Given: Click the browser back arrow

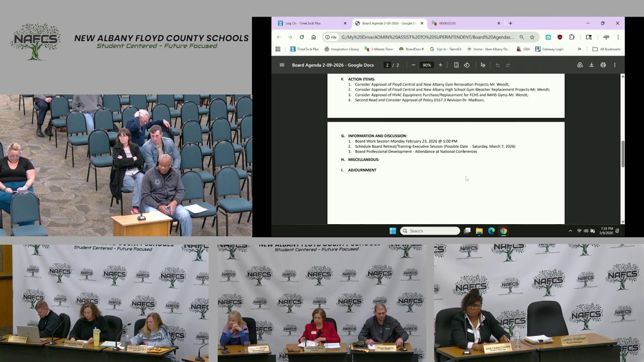Looking at the screenshot, I should pyautogui.click(x=278, y=37).
